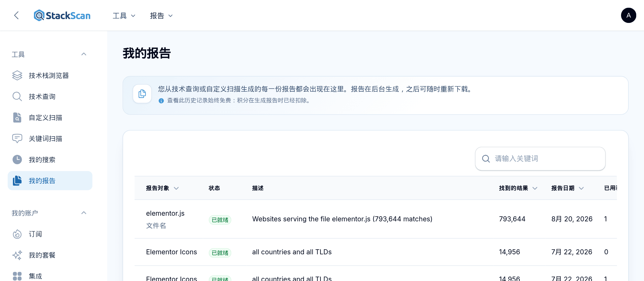Click the 状态 column header
644x281 pixels.
pos(214,188)
